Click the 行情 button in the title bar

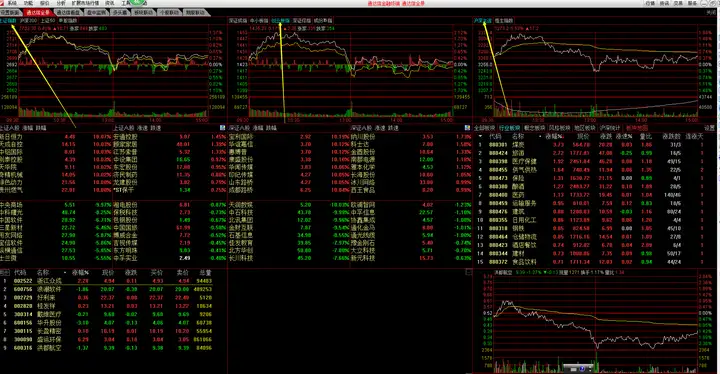[650, 3]
